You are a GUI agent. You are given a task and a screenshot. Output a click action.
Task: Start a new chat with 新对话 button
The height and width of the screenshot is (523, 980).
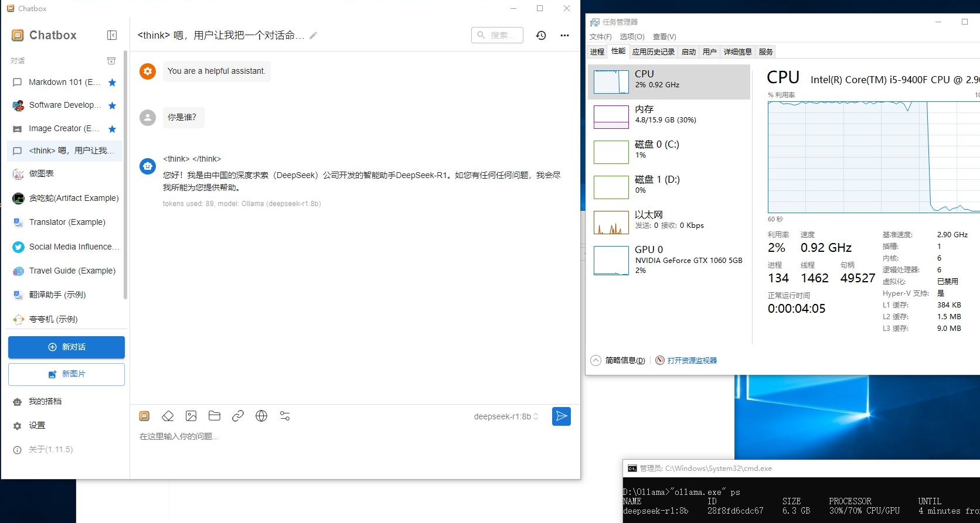pos(66,347)
